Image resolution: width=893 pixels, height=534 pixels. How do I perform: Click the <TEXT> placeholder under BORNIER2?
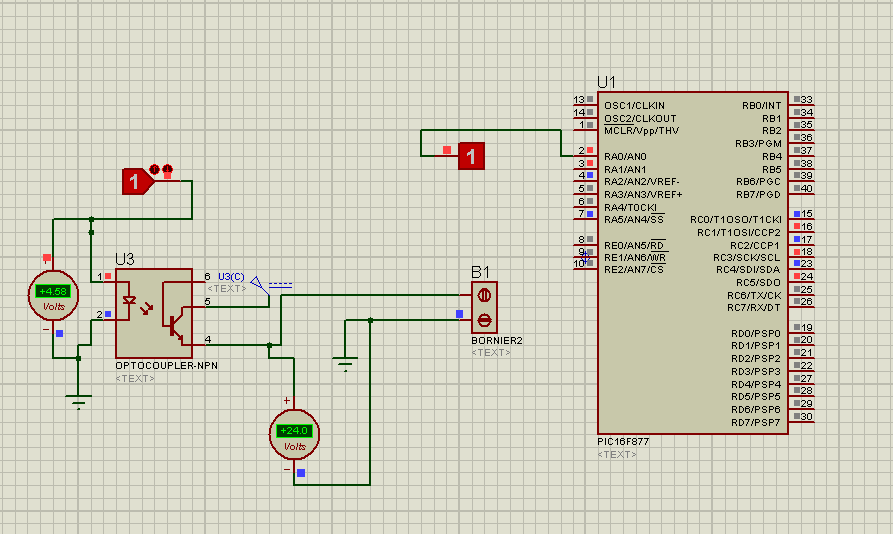point(491,353)
